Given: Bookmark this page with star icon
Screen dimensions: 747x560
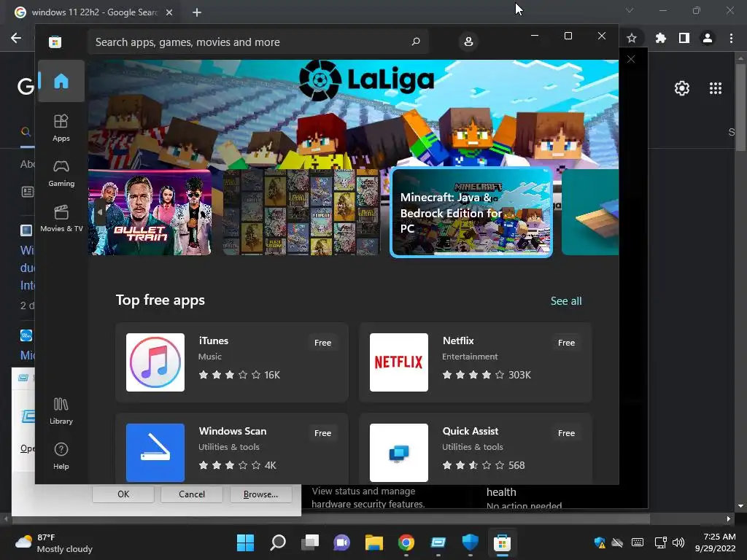Looking at the screenshot, I should pos(632,38).
